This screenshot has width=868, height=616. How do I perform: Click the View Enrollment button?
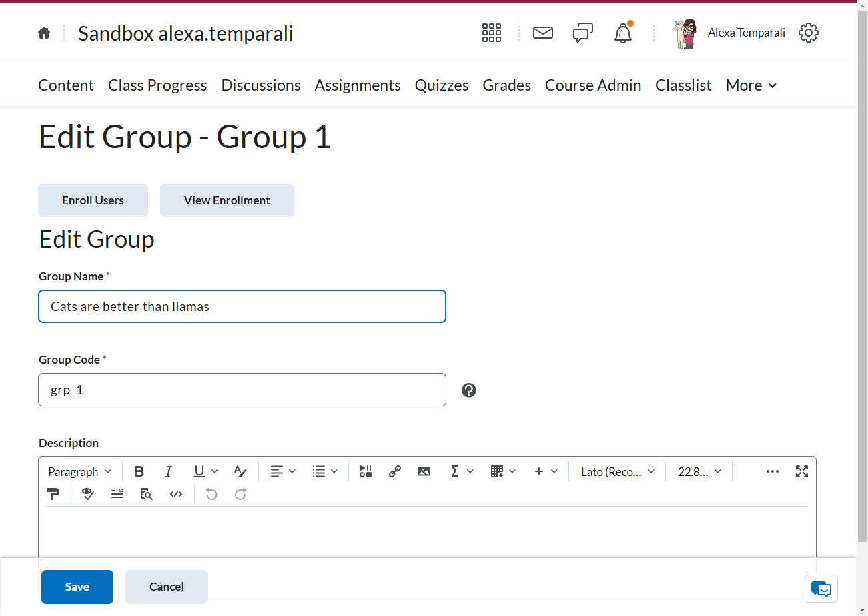click(227, 200)
